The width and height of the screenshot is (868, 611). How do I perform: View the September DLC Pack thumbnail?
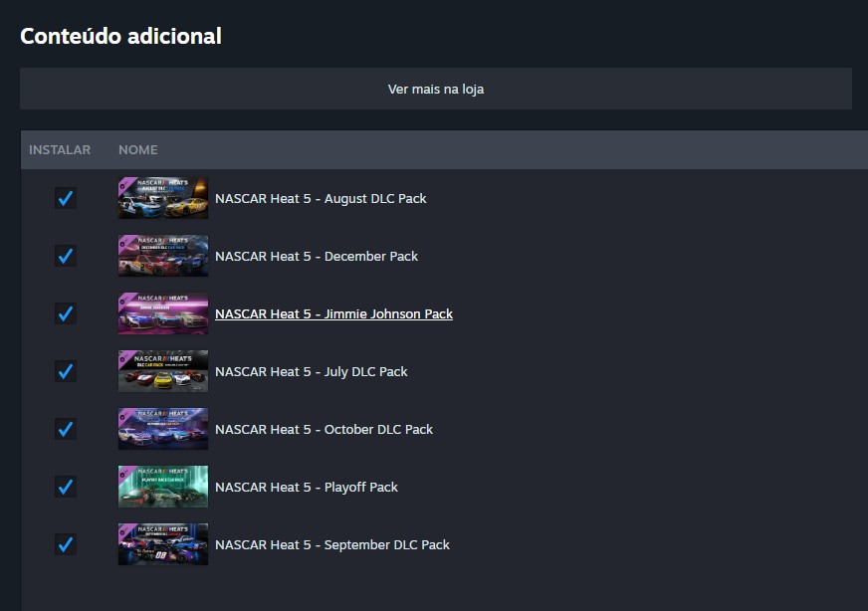(x=163, y=544)
